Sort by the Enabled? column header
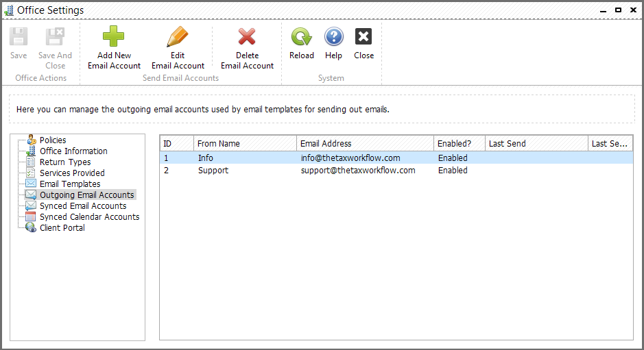 tap(460, 143)
